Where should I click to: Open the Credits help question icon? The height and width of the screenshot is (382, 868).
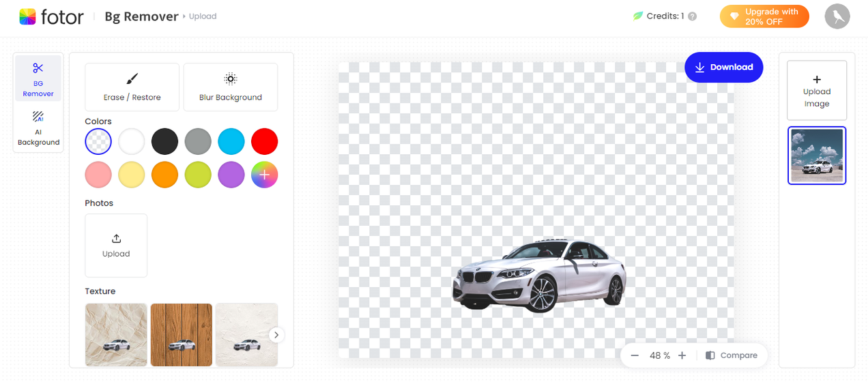click(693, 16)
